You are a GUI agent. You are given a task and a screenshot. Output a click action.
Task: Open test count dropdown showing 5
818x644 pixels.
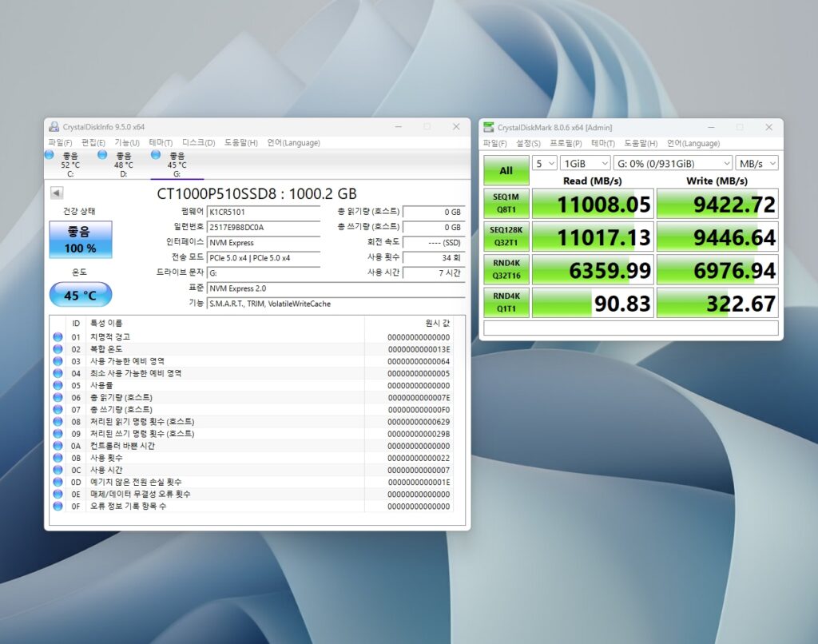545,163
